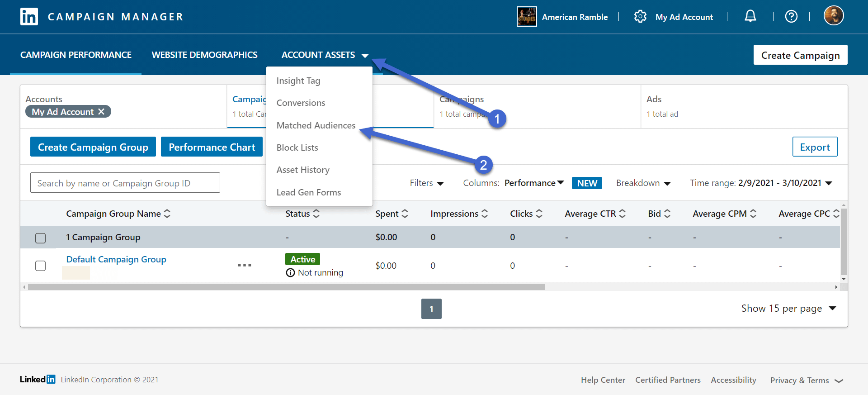868x395 pixels.
Task: Open the Columns Performance dropdown
Action: pos(534,183)
